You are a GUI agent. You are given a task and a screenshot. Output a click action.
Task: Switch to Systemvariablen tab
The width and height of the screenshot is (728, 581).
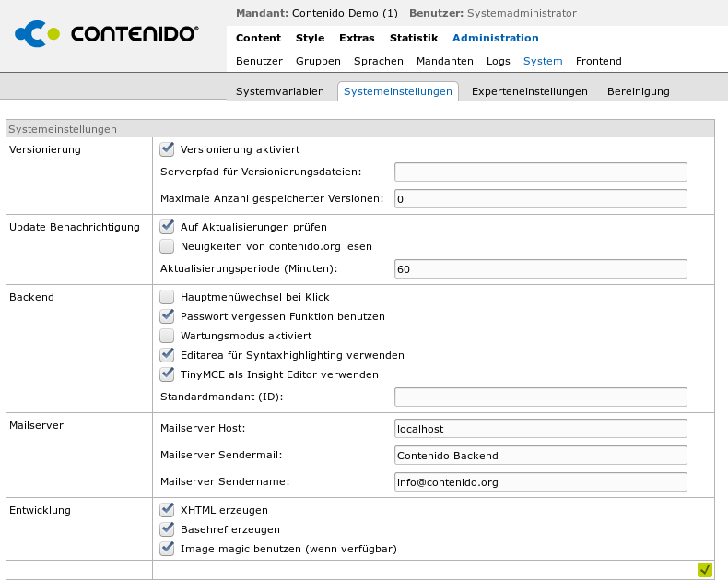(280, 91)
